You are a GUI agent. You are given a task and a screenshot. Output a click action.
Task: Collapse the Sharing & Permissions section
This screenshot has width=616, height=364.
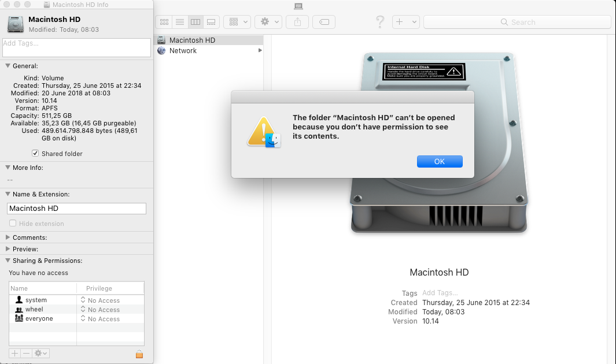click(8, 261)
